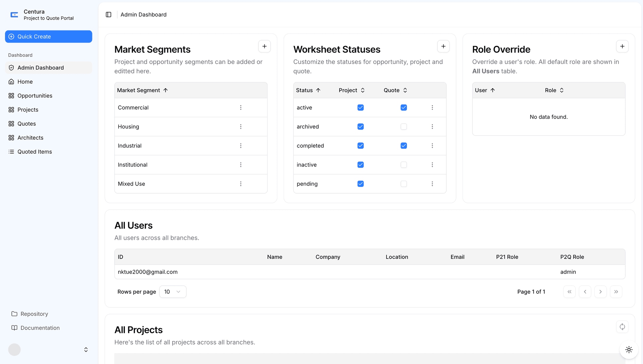Open the Documentation page
This screenshot has height=364, width=643.
pos(40,328)
